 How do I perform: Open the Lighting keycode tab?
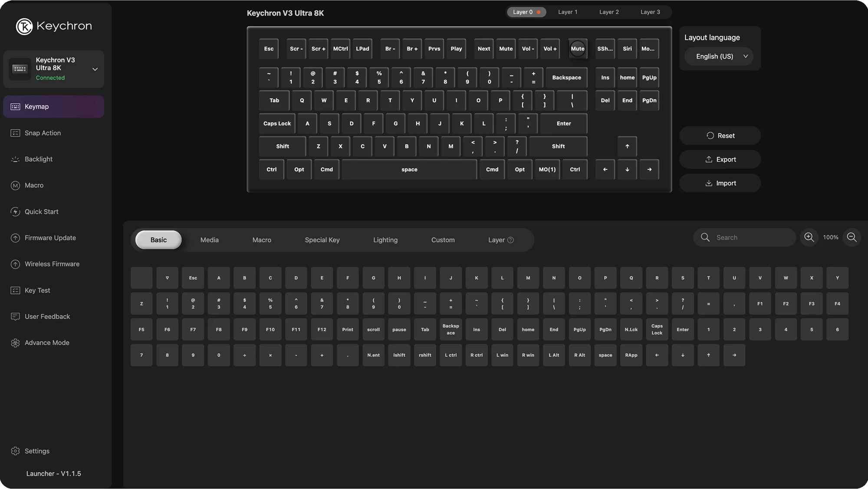point(385,240)
